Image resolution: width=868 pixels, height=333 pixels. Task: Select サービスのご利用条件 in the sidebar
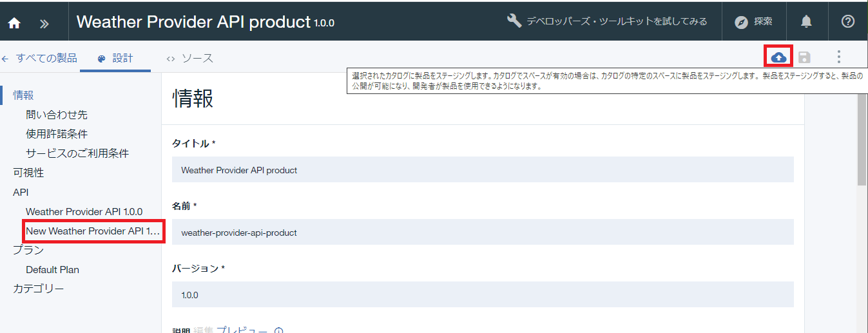point(77,153)
